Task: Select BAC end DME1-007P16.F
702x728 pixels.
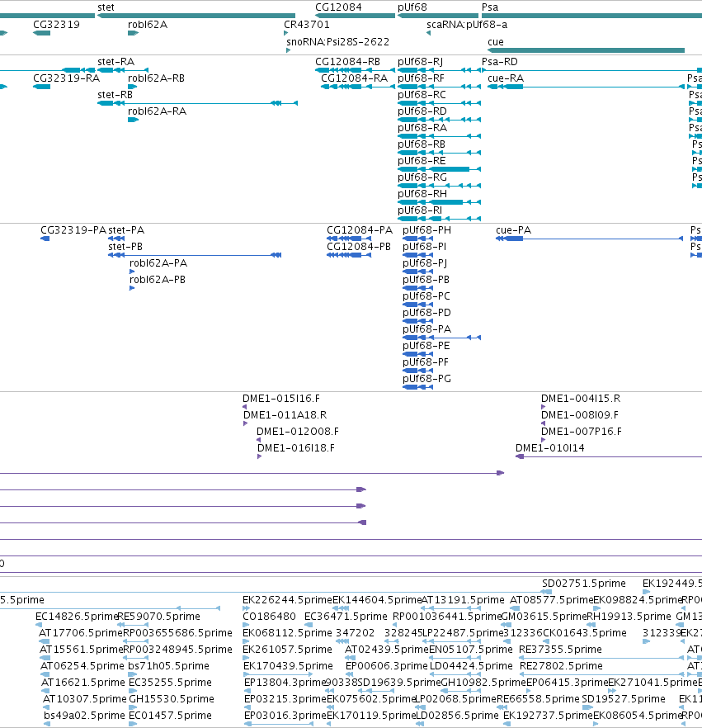Action: click(582, 432)
